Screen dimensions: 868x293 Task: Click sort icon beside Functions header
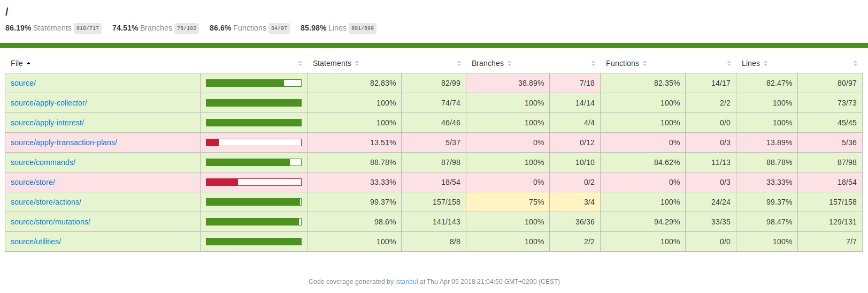[x=644, y=63]
